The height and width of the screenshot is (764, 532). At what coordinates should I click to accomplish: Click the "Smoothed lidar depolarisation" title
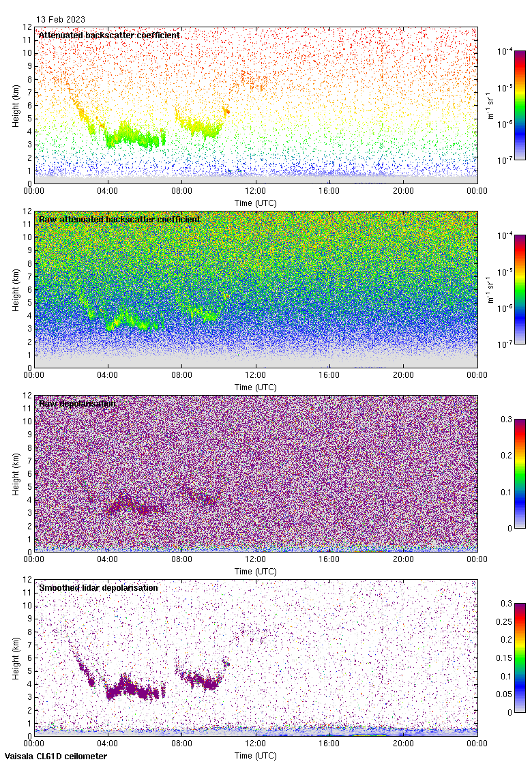(x=98, y=587)
